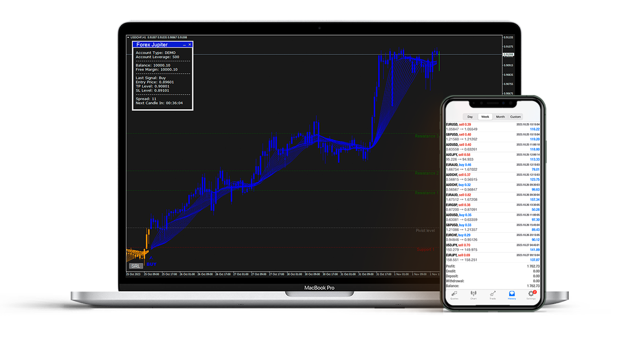644x341 pixels.
Task: Click the 116.22 profit value
Action: [535, 129]
